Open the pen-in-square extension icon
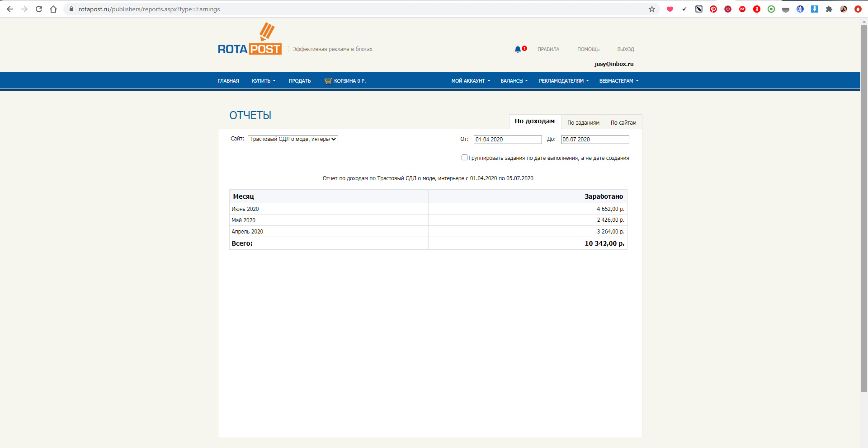This screenshot has width=868, height=448. 699,9
